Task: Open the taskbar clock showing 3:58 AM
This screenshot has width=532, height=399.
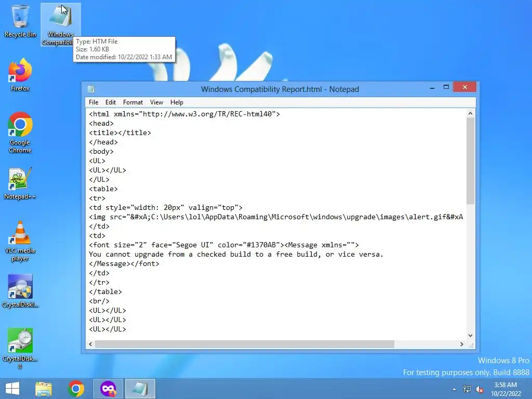Action: 506,389
